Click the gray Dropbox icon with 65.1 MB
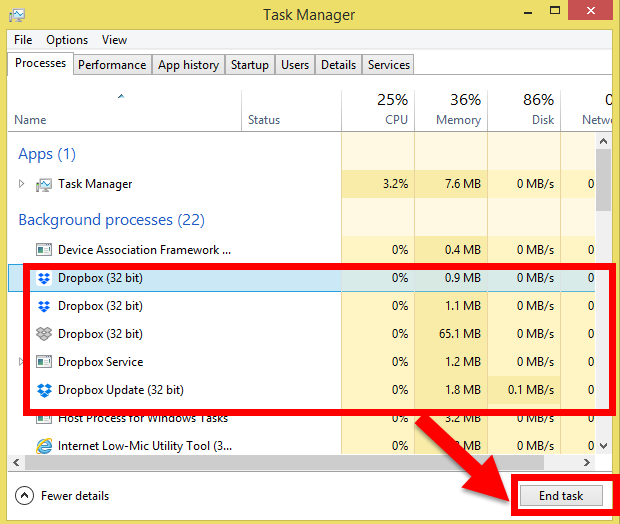Viewport: 620px width, 524px height. (x=43, y=334)
